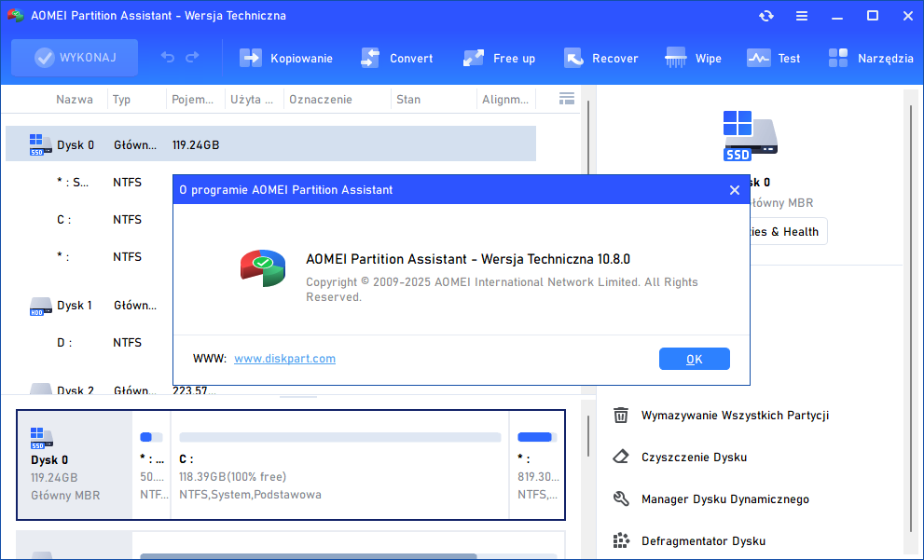The height and width of the screenshot is (560, 924).
Task: Click the defragmenter dots icon
Action: (621, 540)
